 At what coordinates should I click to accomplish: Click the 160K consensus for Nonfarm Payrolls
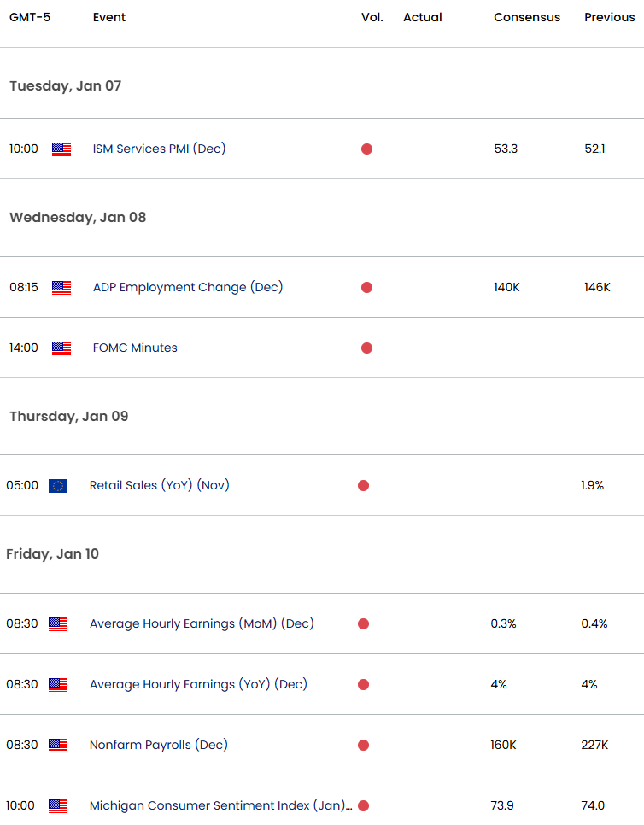[503, 745]
